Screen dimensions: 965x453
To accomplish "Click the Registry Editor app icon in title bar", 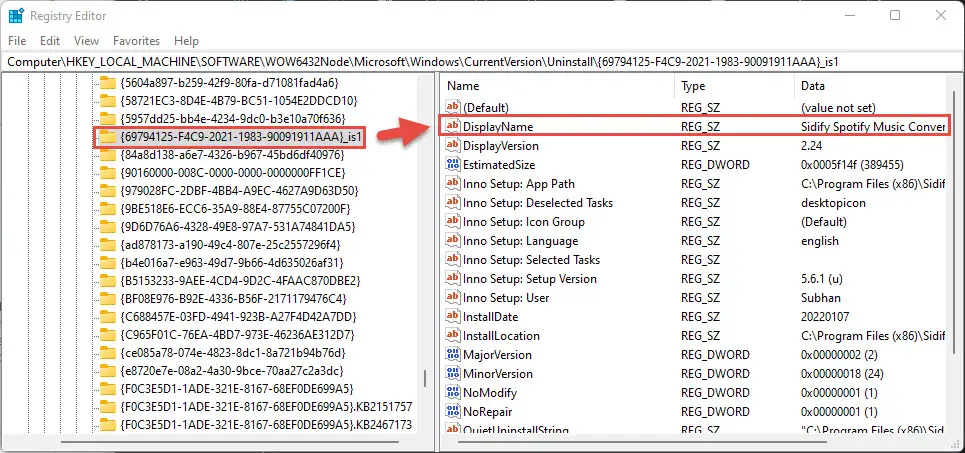I will (x=15, y=15).
